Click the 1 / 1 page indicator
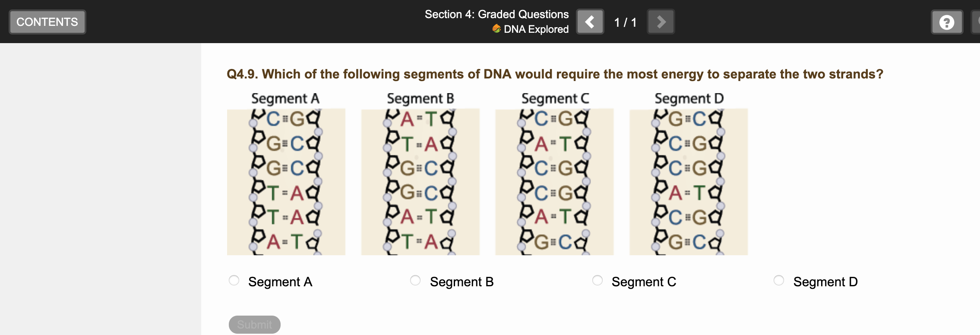The height and width of the screenshot is (335, 980). point(625,22)
